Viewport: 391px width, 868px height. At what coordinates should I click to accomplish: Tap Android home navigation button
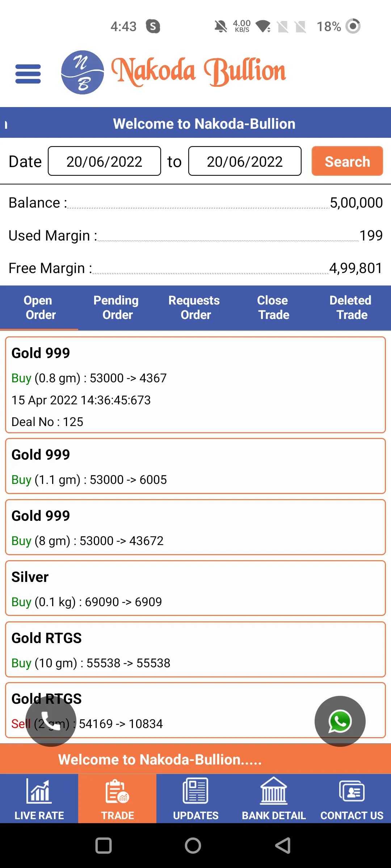pyautogui.click(x=193, y=846)
